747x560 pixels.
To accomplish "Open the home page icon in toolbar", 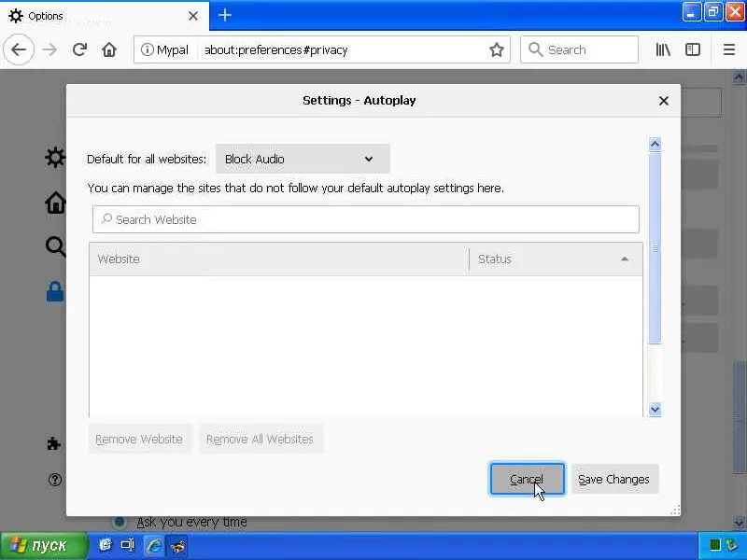I will pyautogui.click(x=109, y=49).
